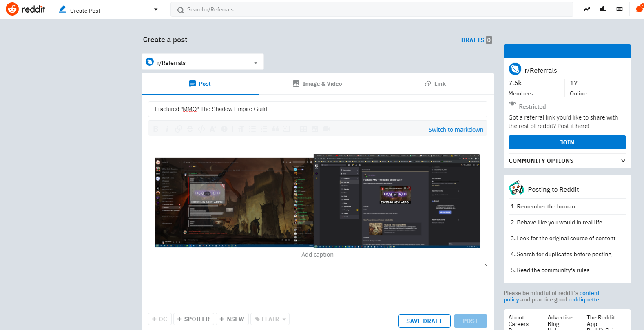Click the Post submit button
The height and width of the screenshot is (330, 644).
[x=470, y=321]
